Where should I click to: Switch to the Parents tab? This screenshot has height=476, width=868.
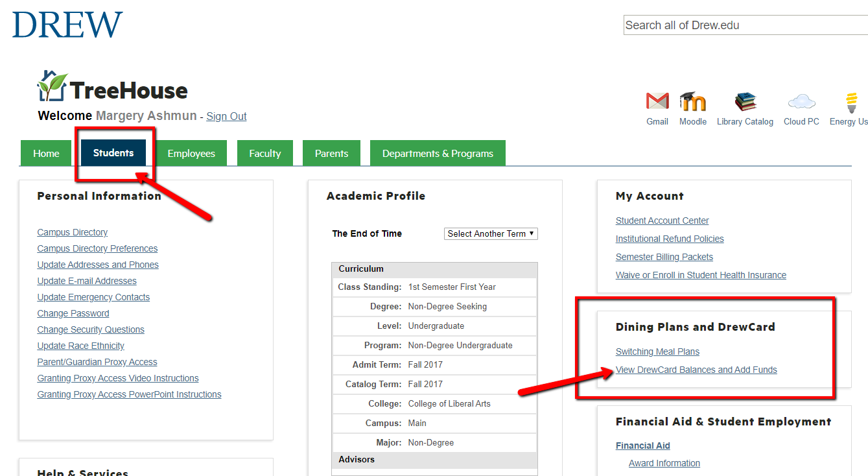332,153
